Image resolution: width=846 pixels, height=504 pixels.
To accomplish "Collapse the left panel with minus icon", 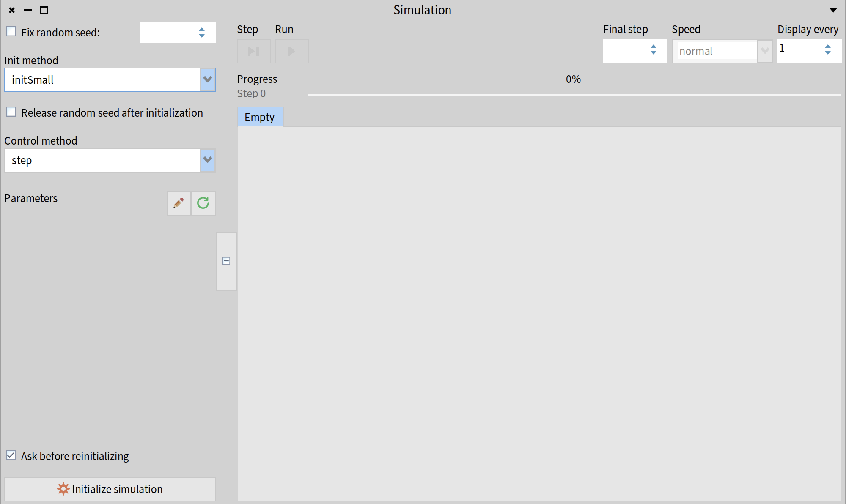I will click(x=226, y=261).
